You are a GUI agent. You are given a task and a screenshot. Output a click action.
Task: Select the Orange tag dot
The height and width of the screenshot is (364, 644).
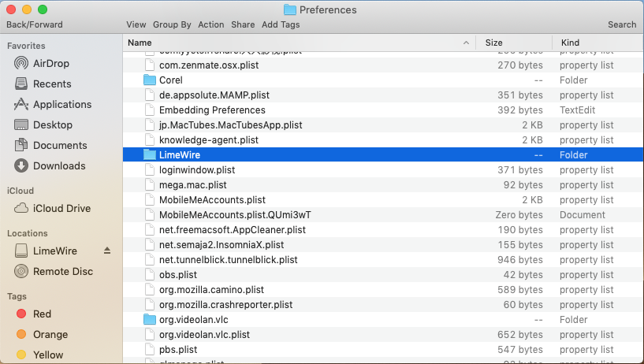click(21, 334)
